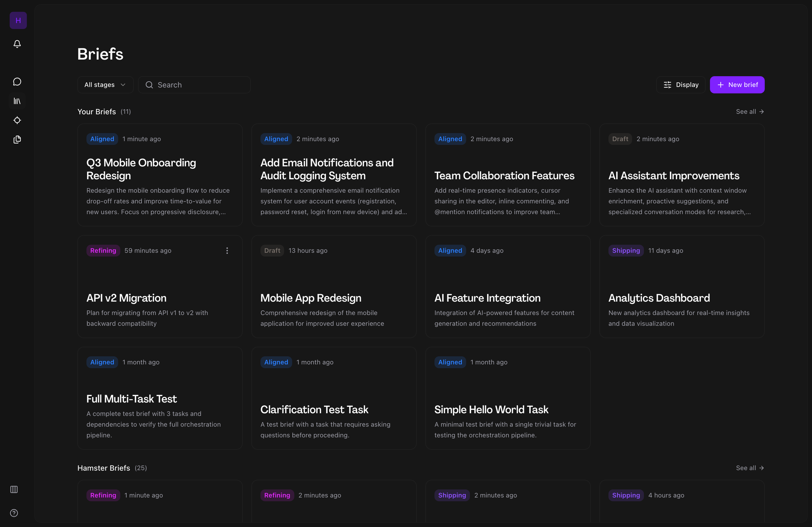Open the Team Collaboration Features brief
The width and height of the screenshot is (812, 527).
504,175
